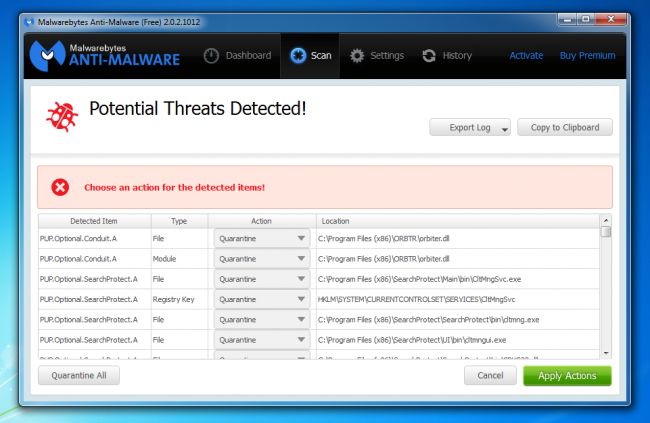Select the PUP.Optional.Conduit.A File row name
This screenshot has width=650, height=423.
[x=78, y=238]
